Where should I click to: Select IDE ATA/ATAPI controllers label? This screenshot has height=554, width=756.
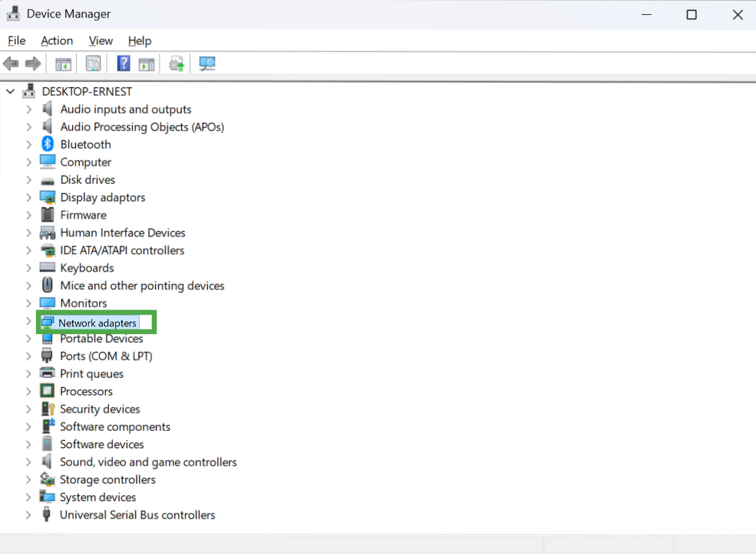coord(122,250)
